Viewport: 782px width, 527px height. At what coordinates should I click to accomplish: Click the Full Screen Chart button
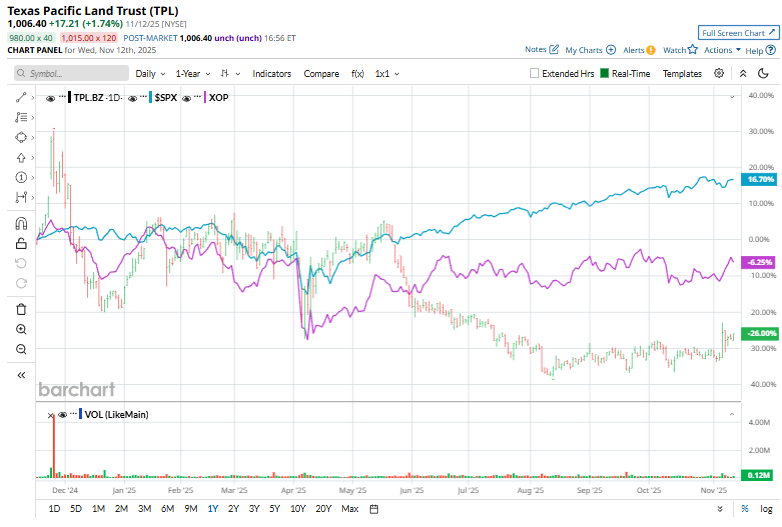tap(737, 32)
